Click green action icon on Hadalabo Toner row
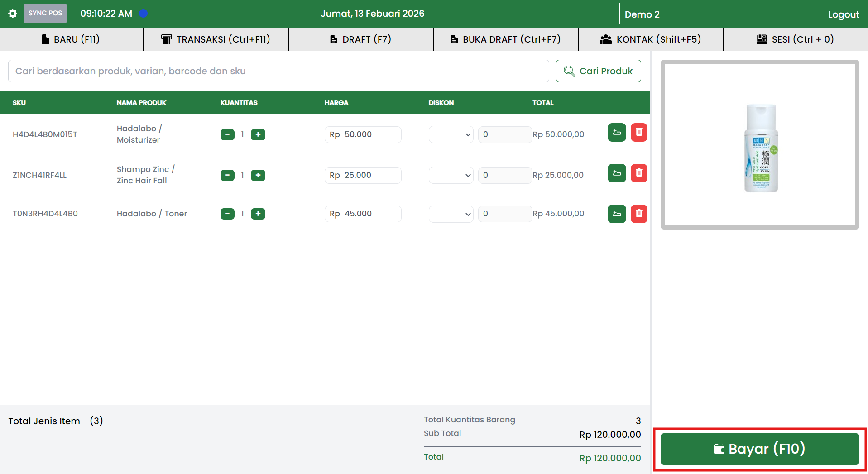 tap(616, 214)
